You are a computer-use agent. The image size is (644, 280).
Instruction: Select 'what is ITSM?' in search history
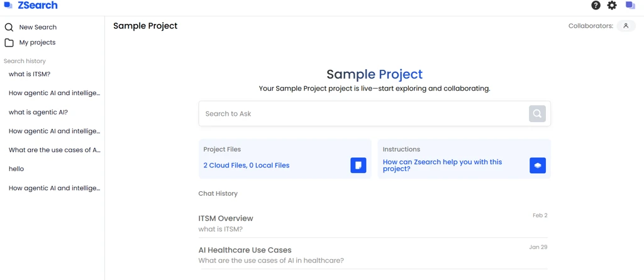[x=30, y=74]
